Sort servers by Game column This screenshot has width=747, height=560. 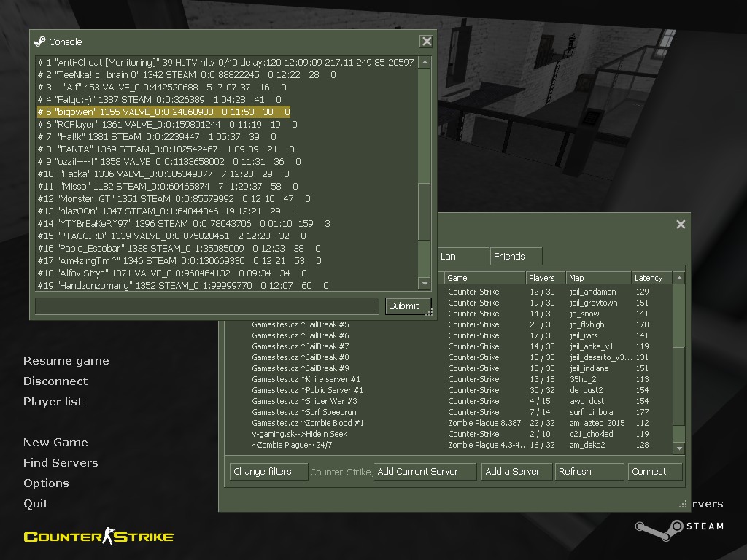click(x=484, y=278)
